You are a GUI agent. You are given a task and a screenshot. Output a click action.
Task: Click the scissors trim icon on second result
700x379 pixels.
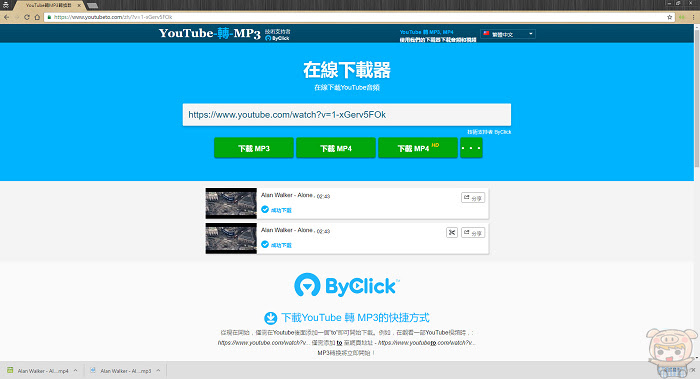tap(452, 233)
